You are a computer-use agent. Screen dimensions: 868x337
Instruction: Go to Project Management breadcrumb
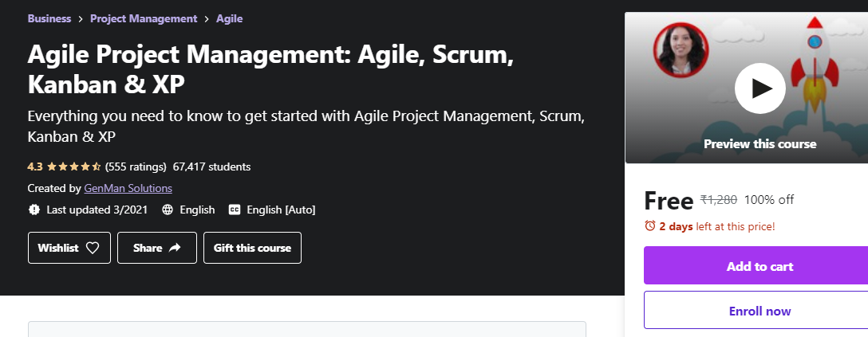click(144, 18)
